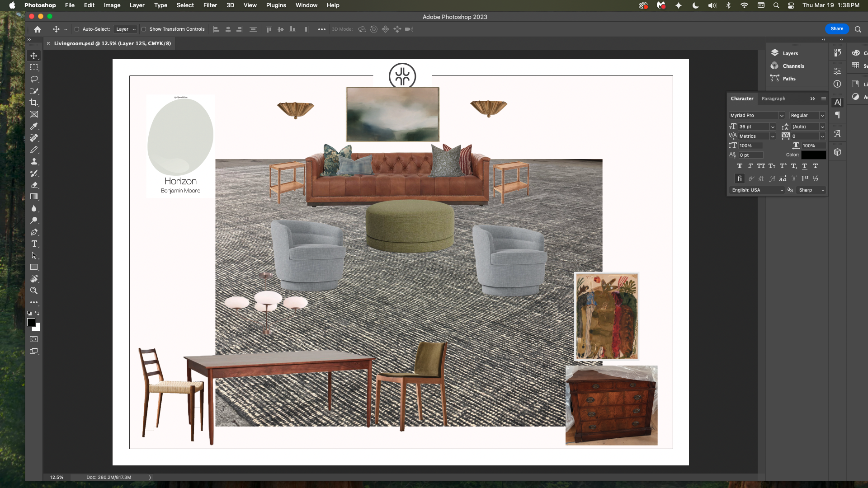Image resolution: width=868 pixels, height=488 pixels.
Task: Click the black text Color swatch
Action: pyautogui.click(x=813, y=155)
